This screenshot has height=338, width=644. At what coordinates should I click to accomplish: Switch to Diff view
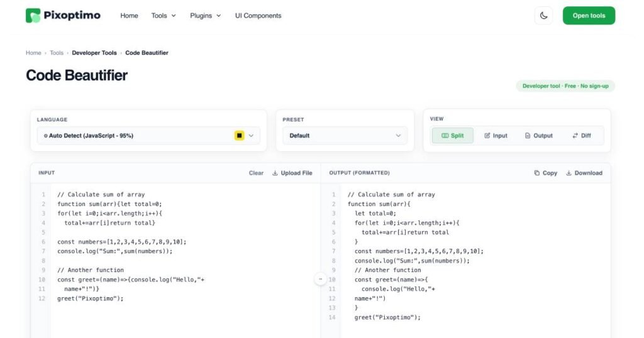(582, 135)
